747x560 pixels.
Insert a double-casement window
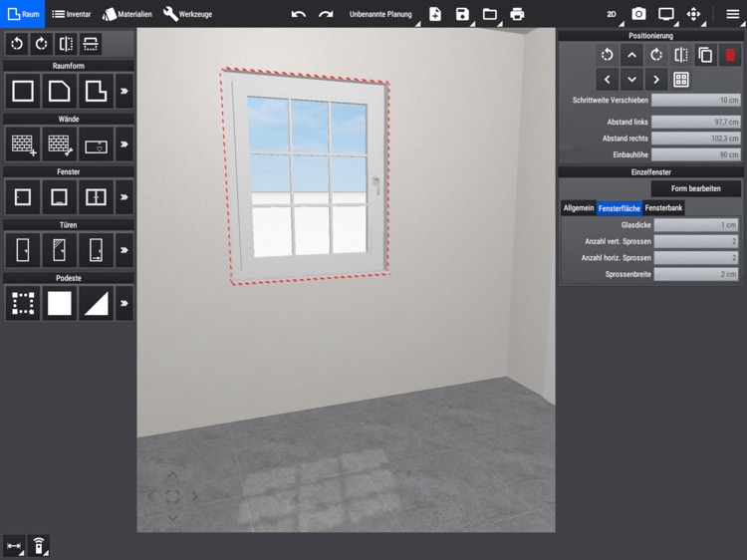(x=96, y=197)
